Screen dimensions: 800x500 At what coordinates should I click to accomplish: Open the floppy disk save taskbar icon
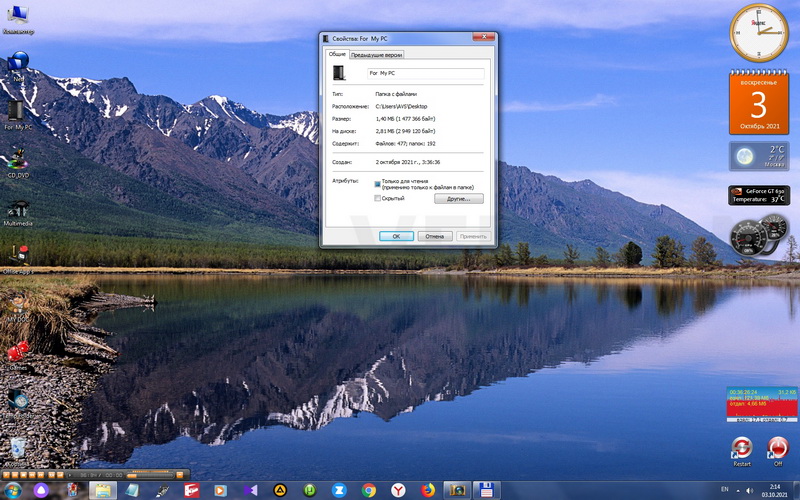487,490
